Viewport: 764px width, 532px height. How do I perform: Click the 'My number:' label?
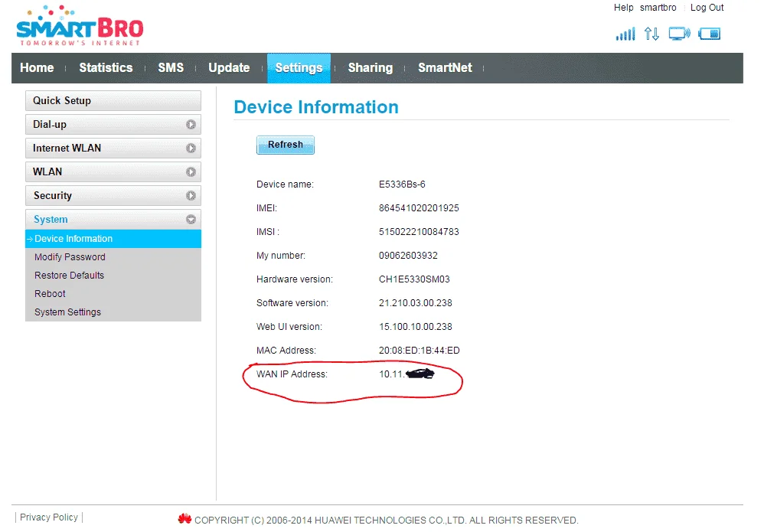click(x=281, y=256)
